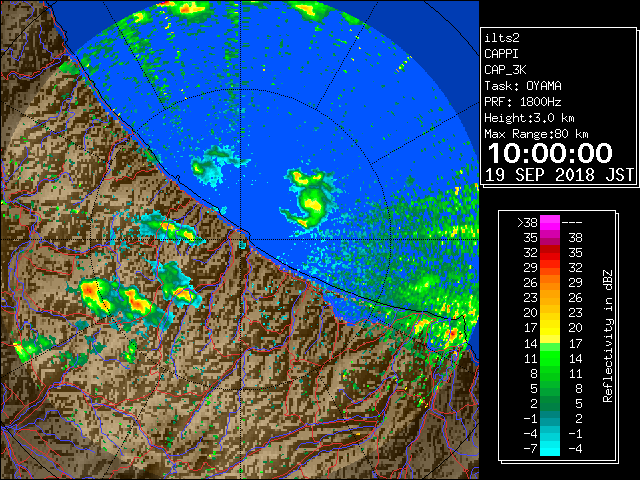This screenshot has height=480, width=640.
Task: Click the "19 SEP 2018 JST" date
Action: click(559, 175)
